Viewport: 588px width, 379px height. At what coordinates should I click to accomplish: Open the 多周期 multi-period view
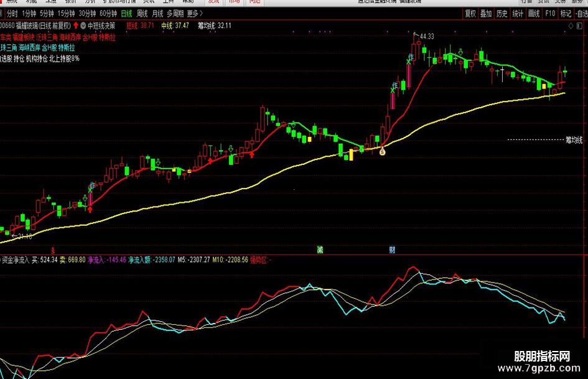pos(175,14)
